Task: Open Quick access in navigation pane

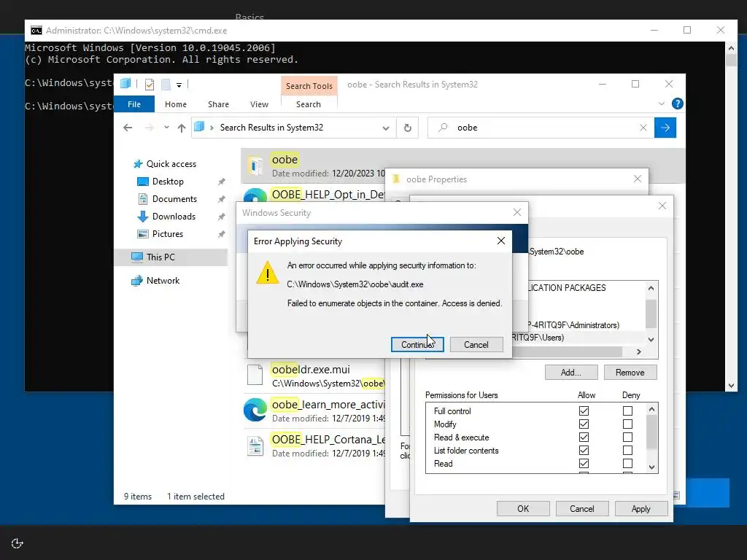Action: point(171,164)
